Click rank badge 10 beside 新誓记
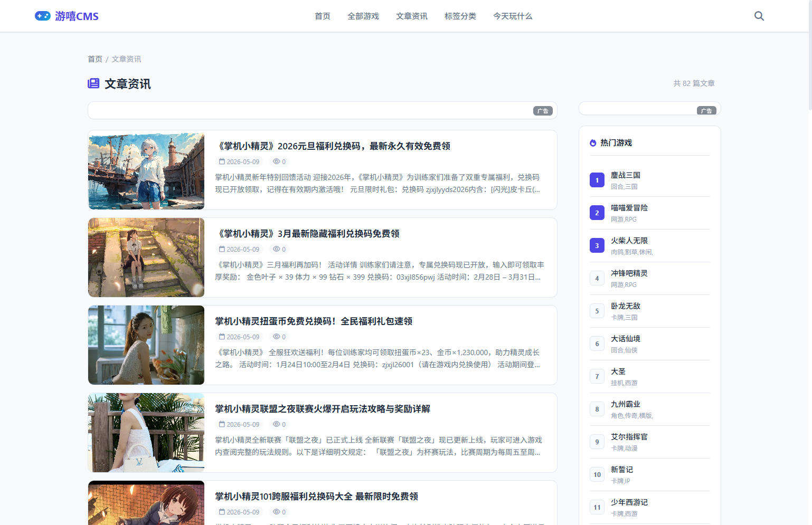Screen dimensions: 812x525 click(597, 474)
